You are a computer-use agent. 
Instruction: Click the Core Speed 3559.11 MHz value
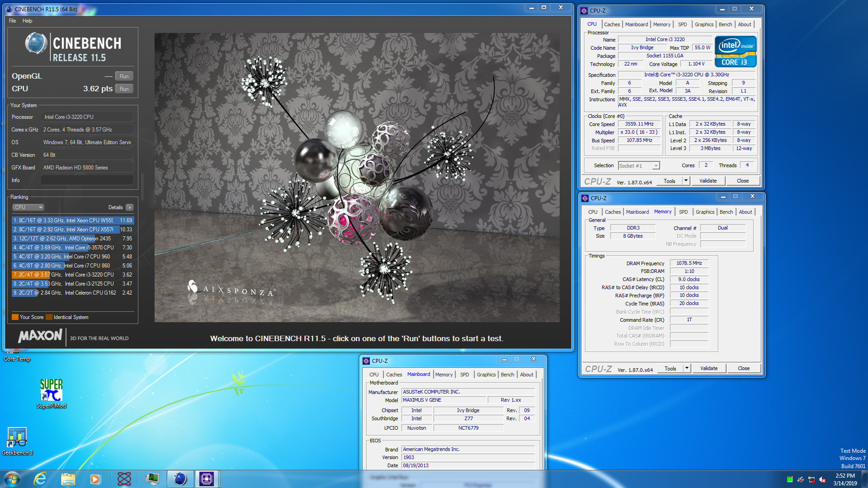pos(639,124)
